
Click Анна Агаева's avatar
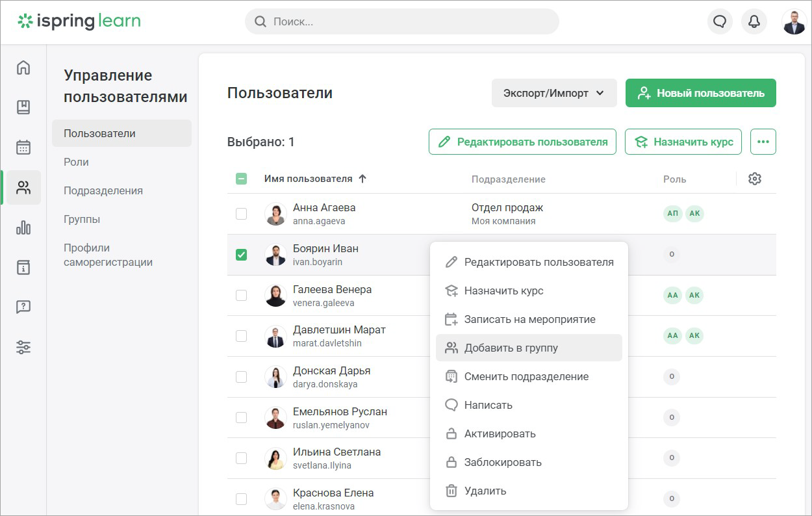[x=275, y=214]
